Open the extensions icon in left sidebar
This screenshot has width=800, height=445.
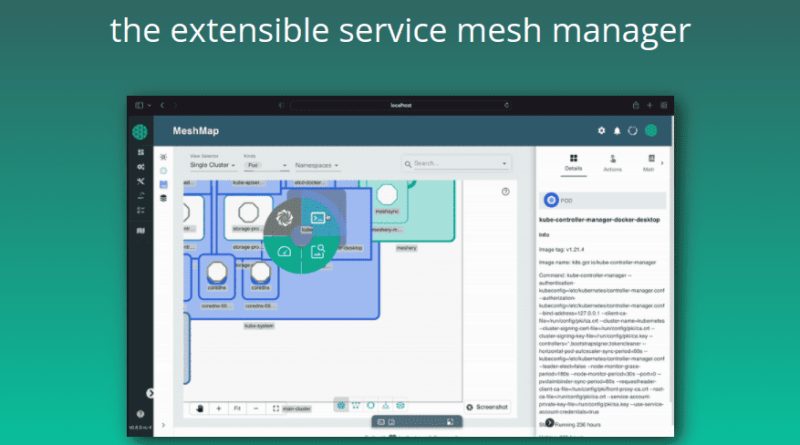(141, 231)
